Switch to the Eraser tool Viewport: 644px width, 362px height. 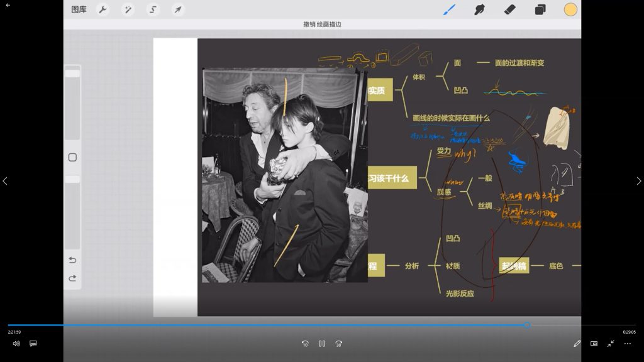(x=510, y=9)
